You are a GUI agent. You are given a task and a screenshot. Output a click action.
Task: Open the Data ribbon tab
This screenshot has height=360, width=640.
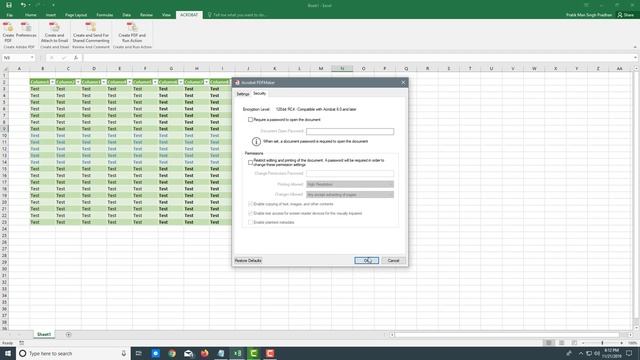pyautogui.click(x=127, y=15)
